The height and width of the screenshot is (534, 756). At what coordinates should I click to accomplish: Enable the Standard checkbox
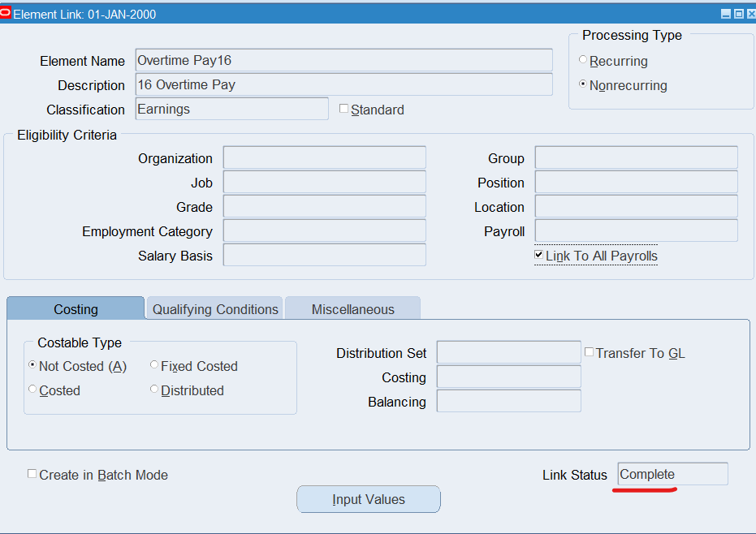(343, 109)
